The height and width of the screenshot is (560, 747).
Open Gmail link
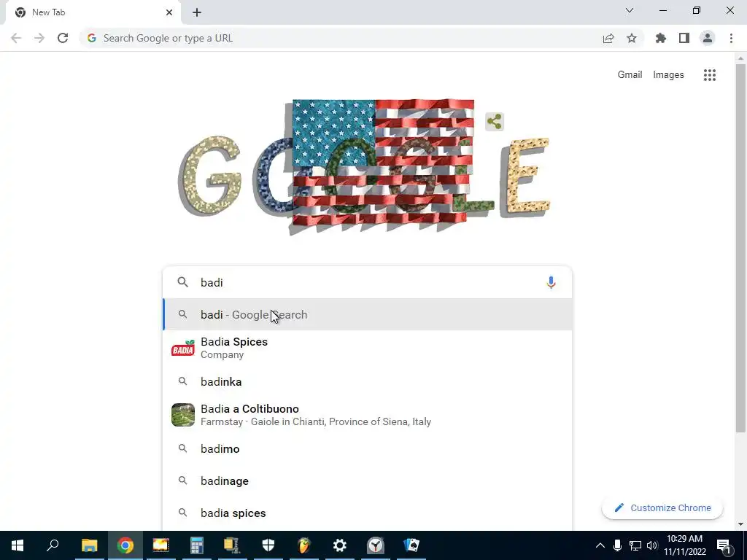pyautogui.click(x=630, y=75)
